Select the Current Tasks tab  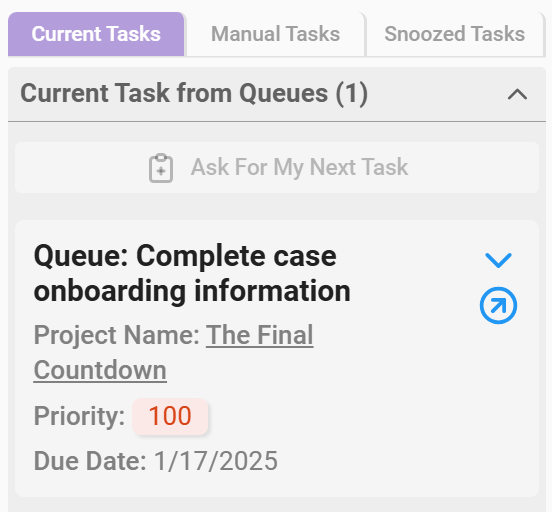coord(96,34)
